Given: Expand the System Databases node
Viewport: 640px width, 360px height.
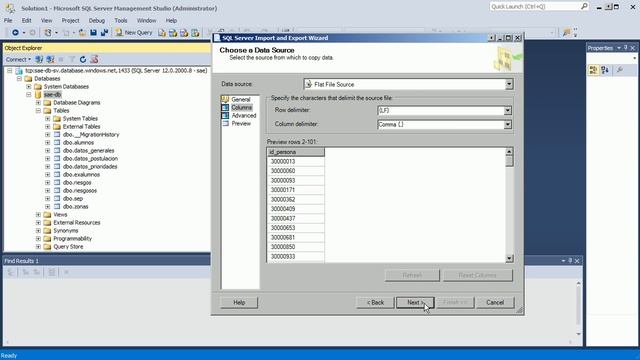Looking at the screenshot, I should [x=29, y=87].
